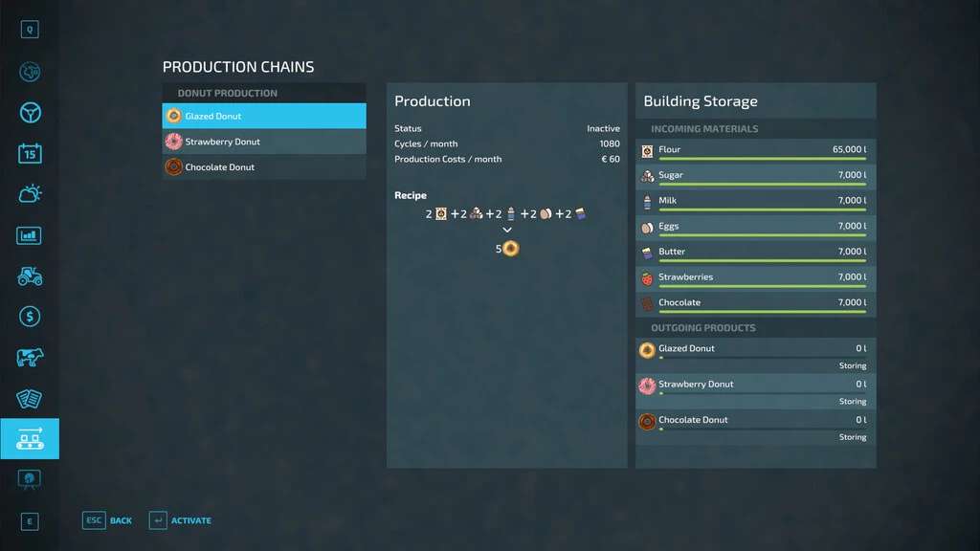Click the Flour fill level bar
Viewport: 980px width, 551px height.
coord(762,160)
